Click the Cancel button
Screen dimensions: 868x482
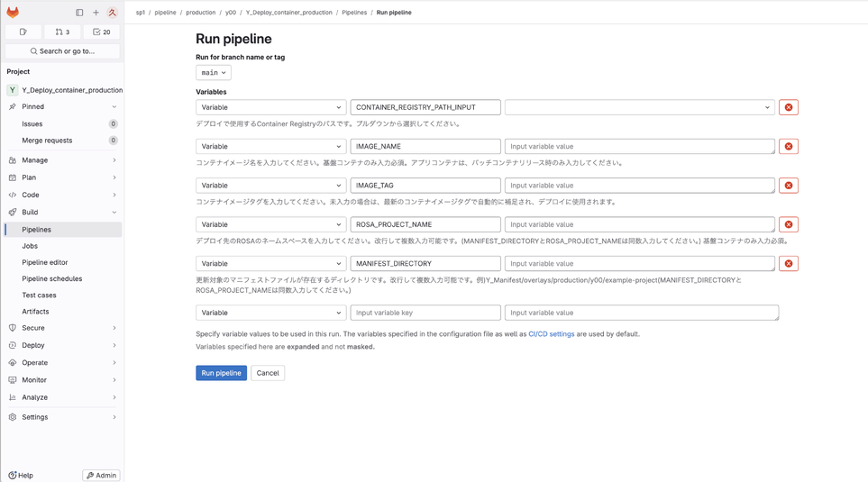268,373
